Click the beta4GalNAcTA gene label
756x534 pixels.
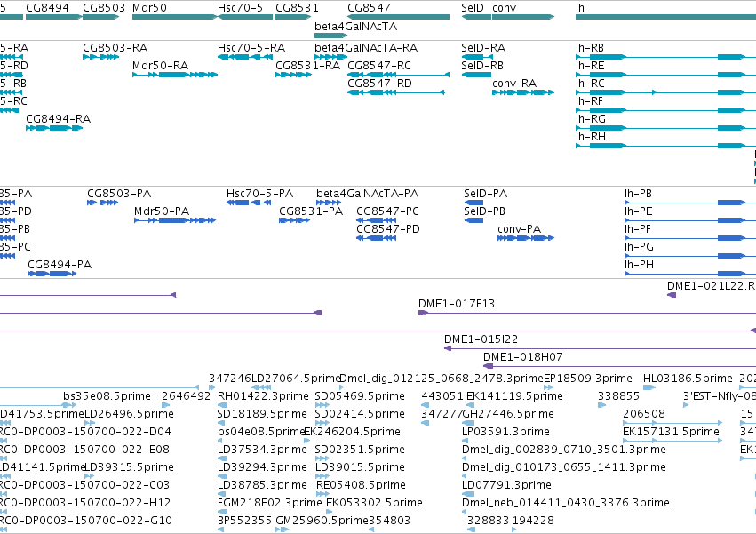(x=356, y=27)
